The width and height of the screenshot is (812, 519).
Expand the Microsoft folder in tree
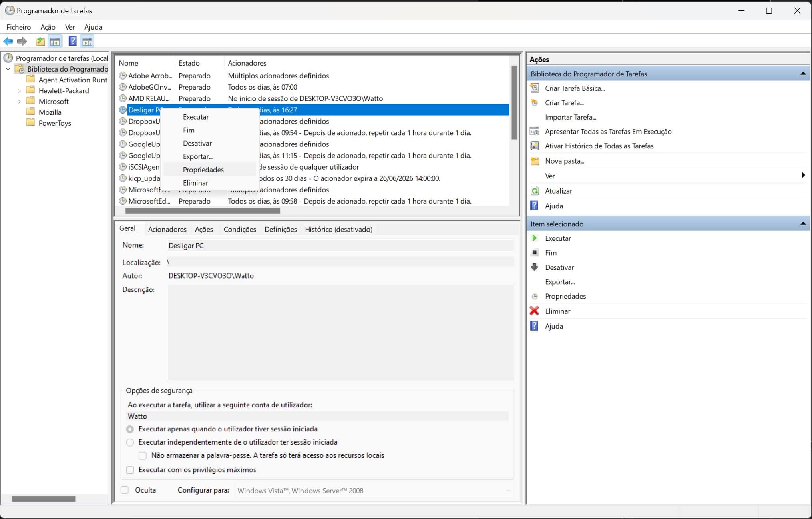coord(19,102)
